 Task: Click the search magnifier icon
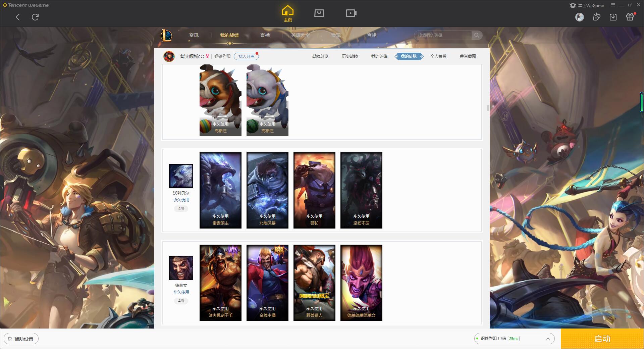pyautogui.click(x=477, y=35)
